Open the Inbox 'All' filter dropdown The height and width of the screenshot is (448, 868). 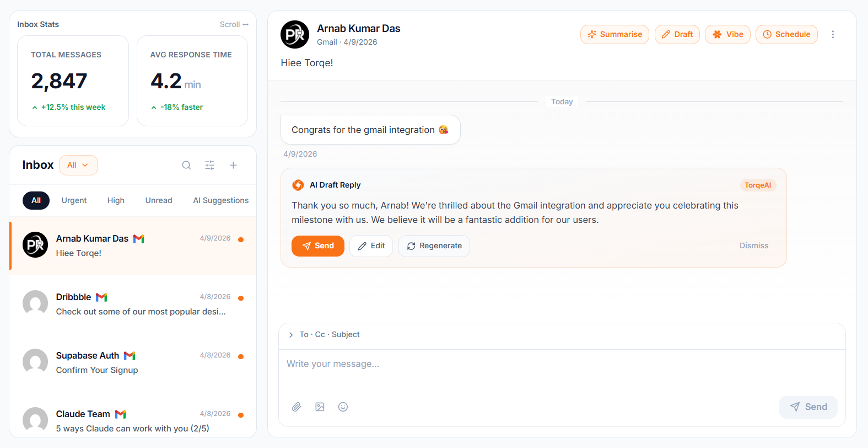tap(78, 165)
